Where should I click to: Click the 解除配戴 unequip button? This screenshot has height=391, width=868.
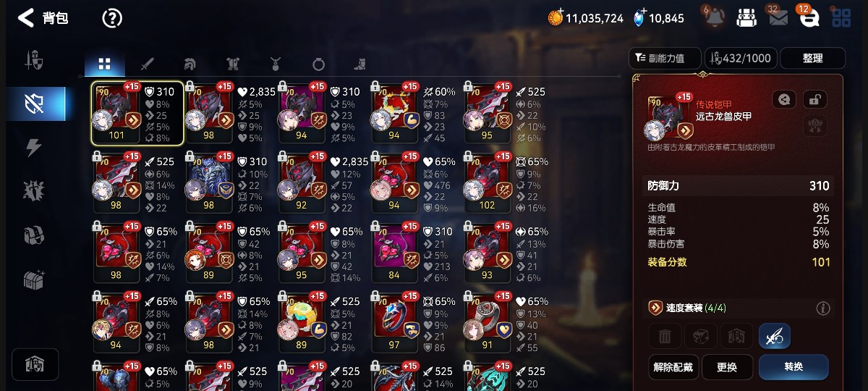click(x=673, y=367)
